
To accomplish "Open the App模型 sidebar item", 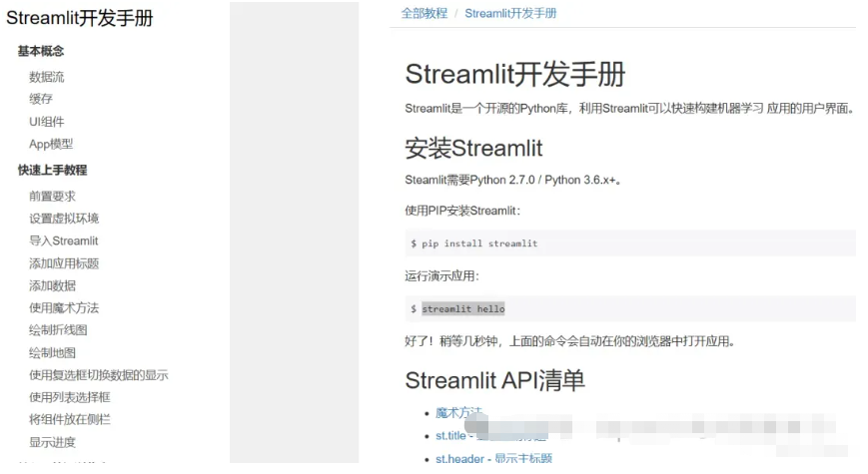I will pos(51,144).
